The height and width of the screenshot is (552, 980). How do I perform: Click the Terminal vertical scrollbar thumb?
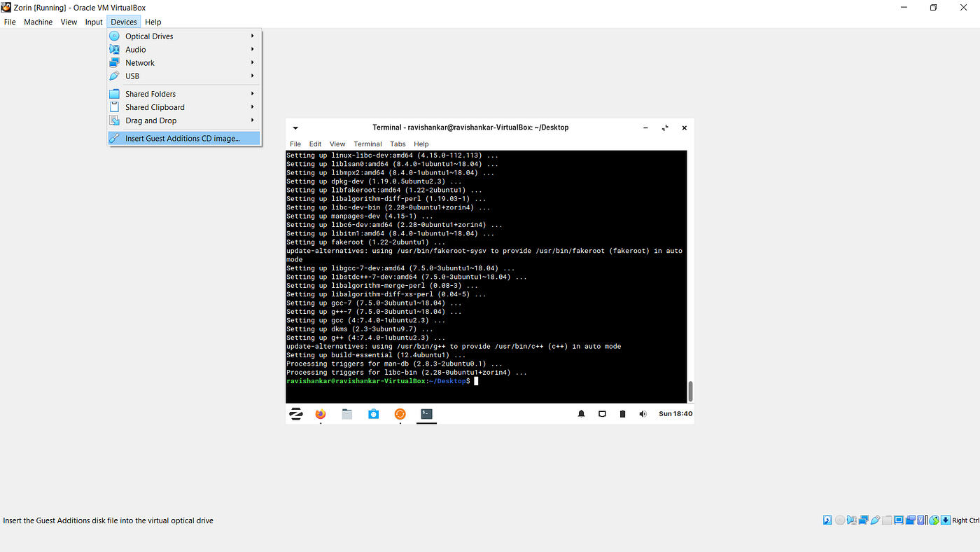pyautogui.click(x=690, y=391)
